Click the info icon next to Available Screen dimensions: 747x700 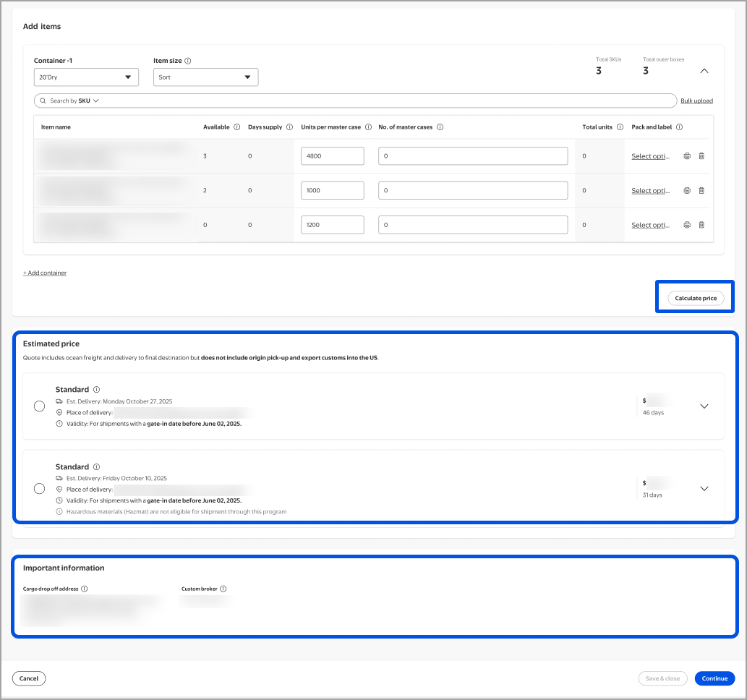236,127
